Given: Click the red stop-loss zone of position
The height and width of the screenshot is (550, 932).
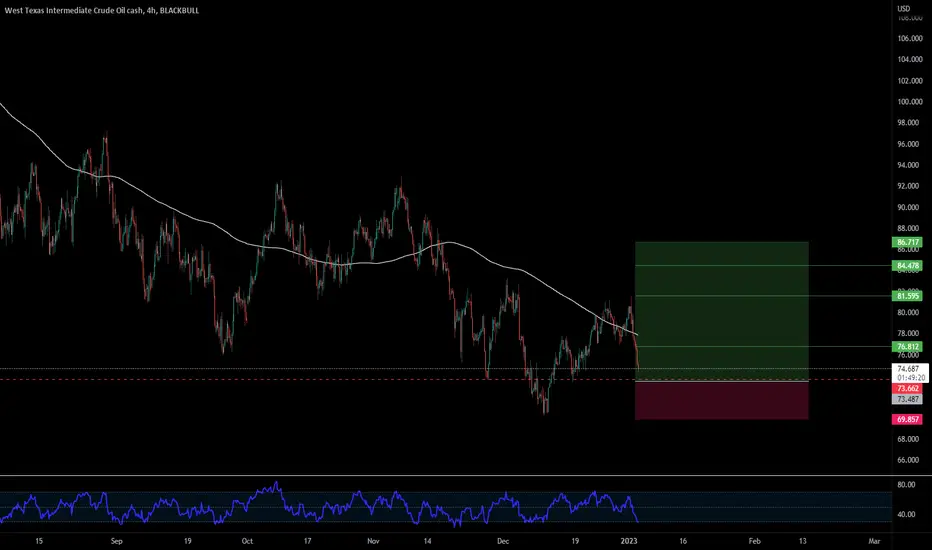Looking at the screenshot, I should [722, 400].
